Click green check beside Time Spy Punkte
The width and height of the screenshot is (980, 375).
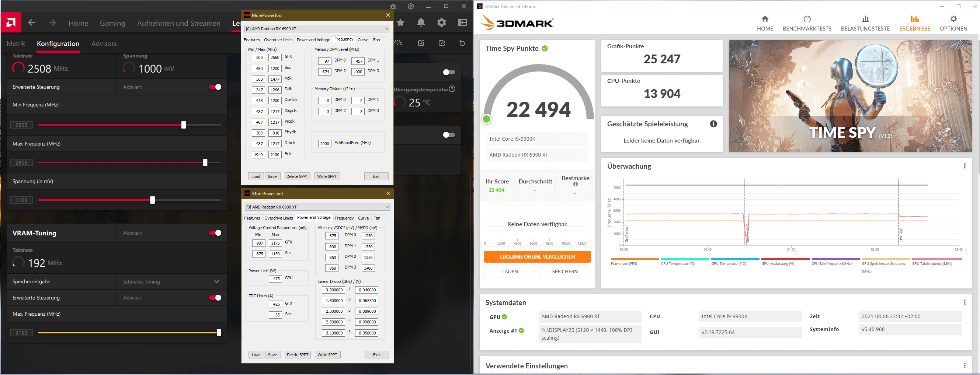(545, 48)
